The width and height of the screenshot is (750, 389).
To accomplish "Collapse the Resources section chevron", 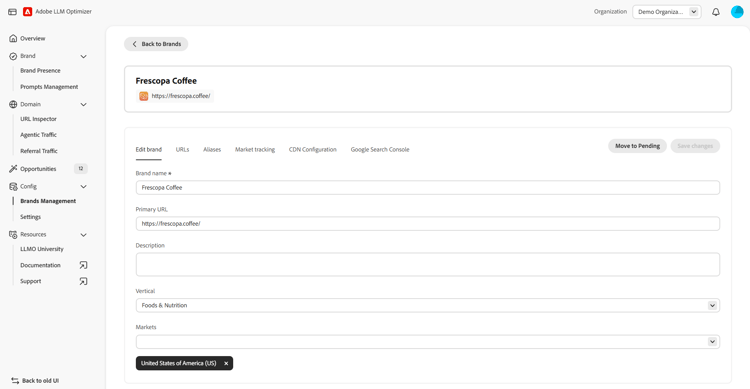I will [83, 235].
